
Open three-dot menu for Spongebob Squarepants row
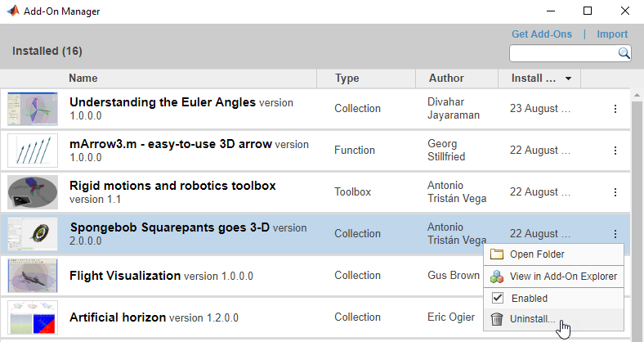pyautogui.click(x=615, y=234)
